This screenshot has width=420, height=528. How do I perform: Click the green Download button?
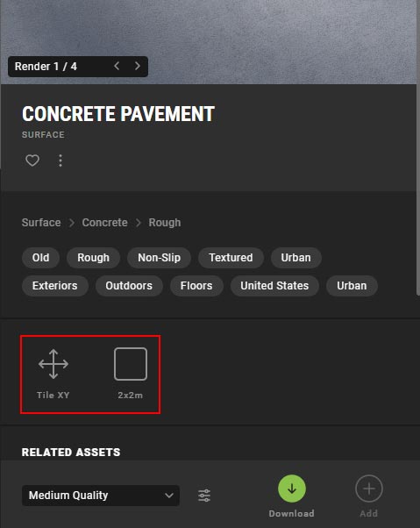[x=292, y=489]
